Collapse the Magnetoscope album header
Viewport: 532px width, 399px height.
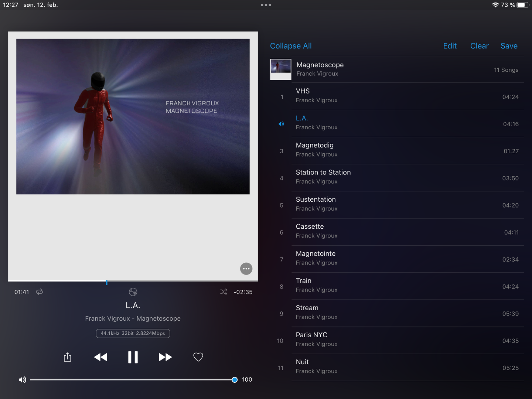point(397,69)
